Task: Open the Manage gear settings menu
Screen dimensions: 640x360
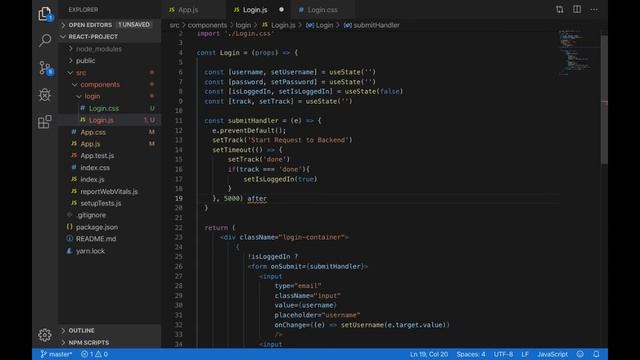Action: point(45,335)
